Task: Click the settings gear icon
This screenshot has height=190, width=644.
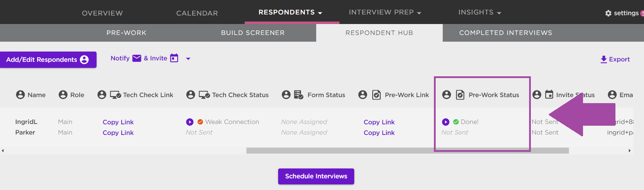Action: 608,13
